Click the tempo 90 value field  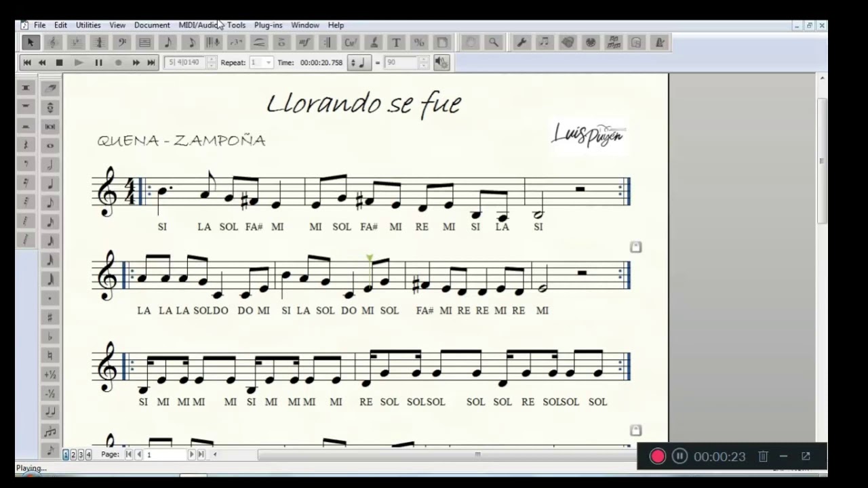401,62
